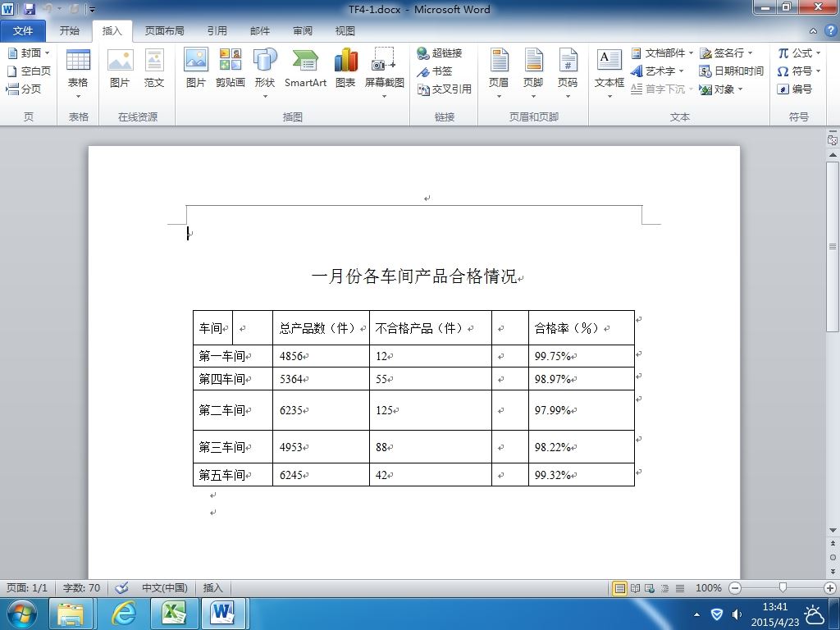Minimize the ribbon with caret button

click(x=813, y=31)
